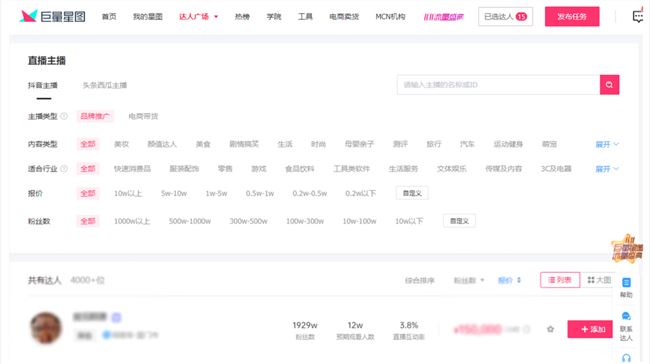Switch to 列表 list view
650x364 pixels.
tap(560, 280)
